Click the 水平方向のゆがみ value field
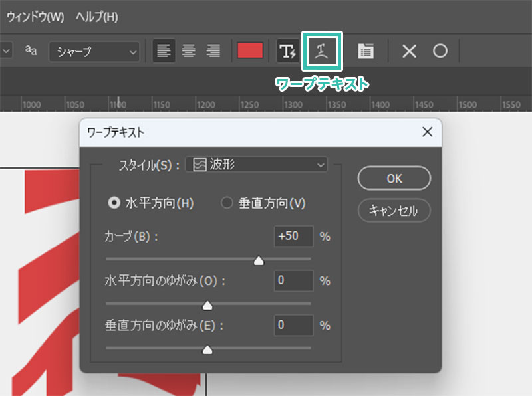Screen dimensions: 532x396 pyautogui.click(x=293, y=280)
